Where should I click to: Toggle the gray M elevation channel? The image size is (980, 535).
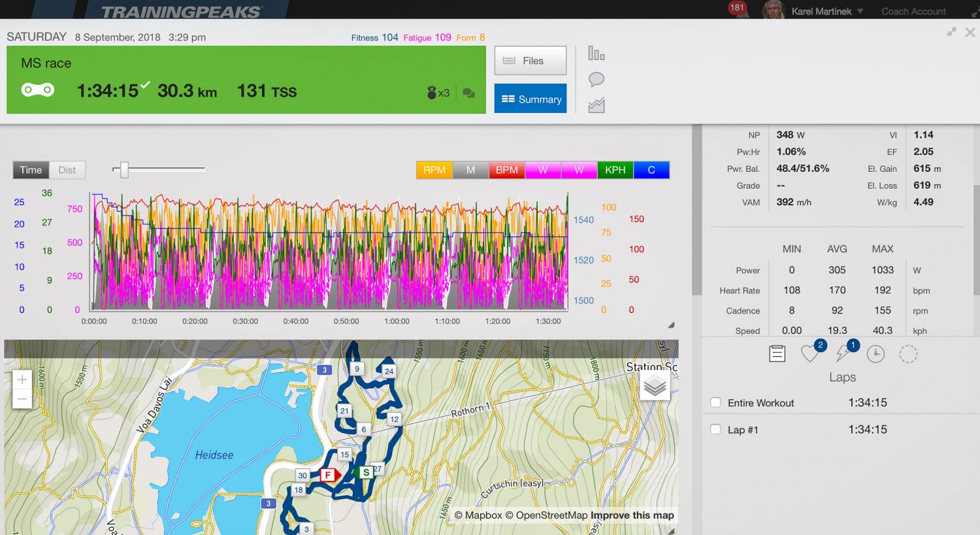pos(470,170)
